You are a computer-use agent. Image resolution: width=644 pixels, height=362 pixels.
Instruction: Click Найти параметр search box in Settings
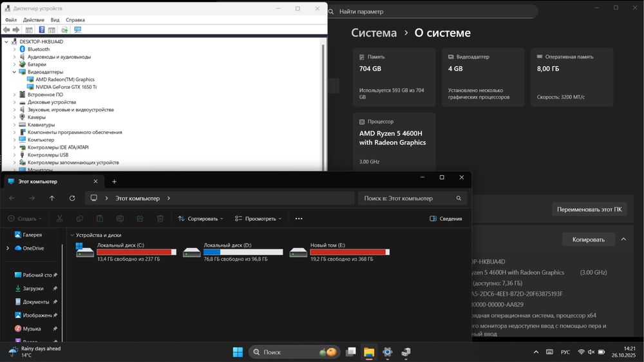(x=433, y=12)
